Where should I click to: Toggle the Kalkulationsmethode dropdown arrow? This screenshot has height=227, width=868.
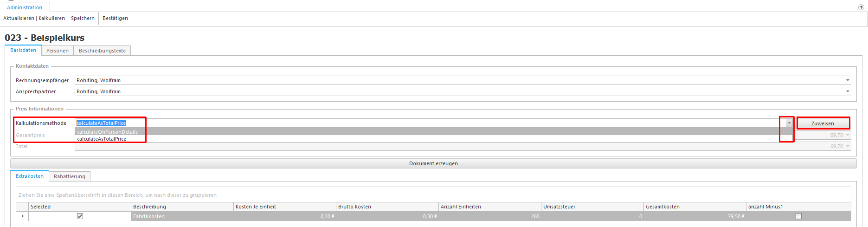coord(789,123)
